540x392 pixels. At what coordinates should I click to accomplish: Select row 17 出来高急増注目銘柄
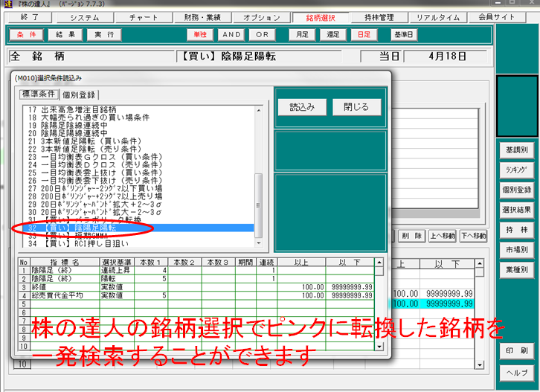click(x=138, y=109)
